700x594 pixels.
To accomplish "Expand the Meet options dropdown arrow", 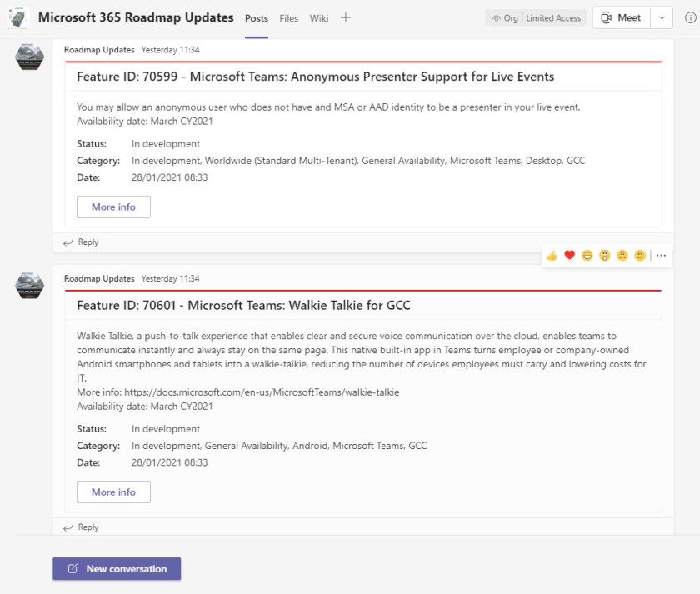I will point(662,17).
